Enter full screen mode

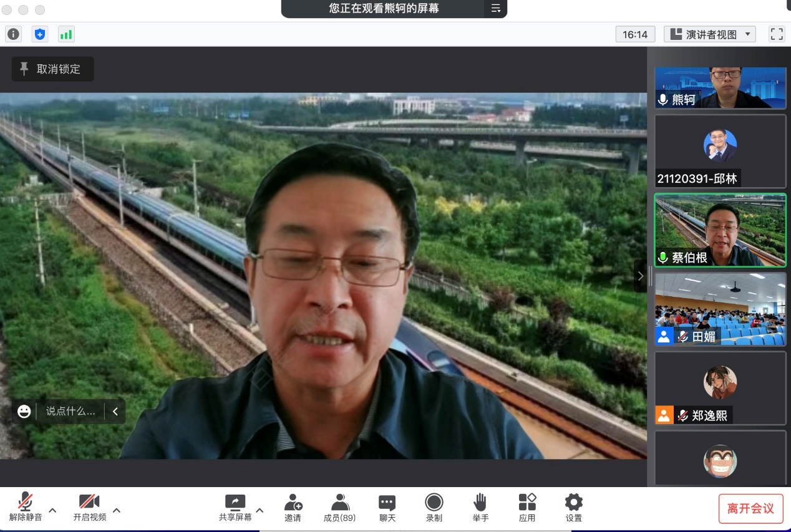pos(776,34)
